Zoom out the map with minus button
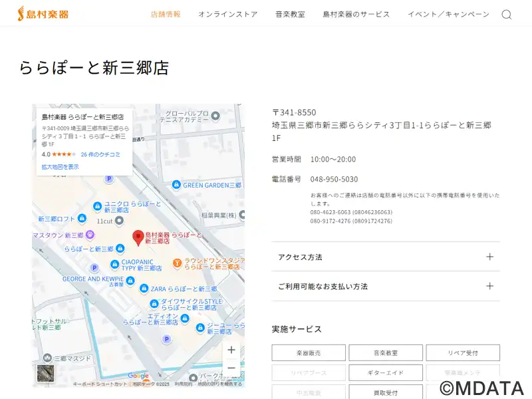532x399 pixels. [x=231, y=368]
